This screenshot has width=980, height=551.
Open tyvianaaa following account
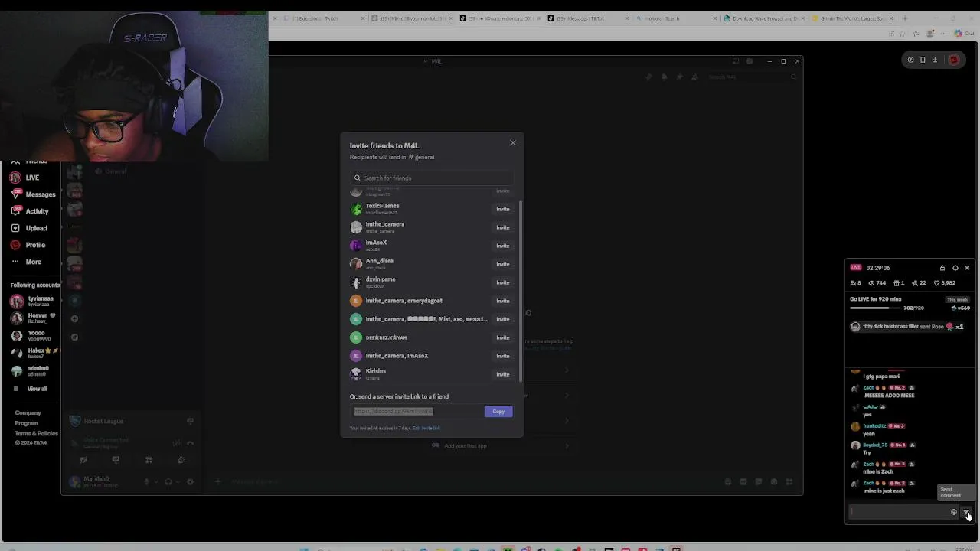pos(32,301)
